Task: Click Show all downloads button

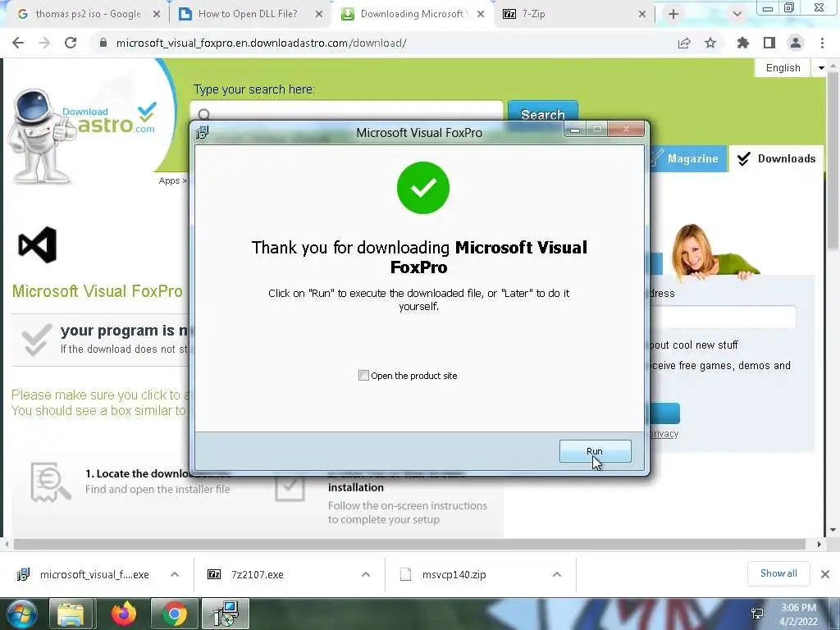Action: (x=778, y=573)
